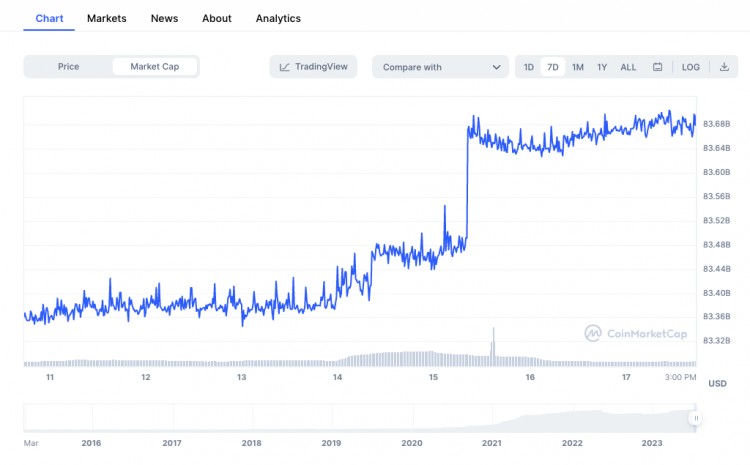Toggle LOG scale on the chart
This screenshot has width=750, height=465.
click(691, 67)
